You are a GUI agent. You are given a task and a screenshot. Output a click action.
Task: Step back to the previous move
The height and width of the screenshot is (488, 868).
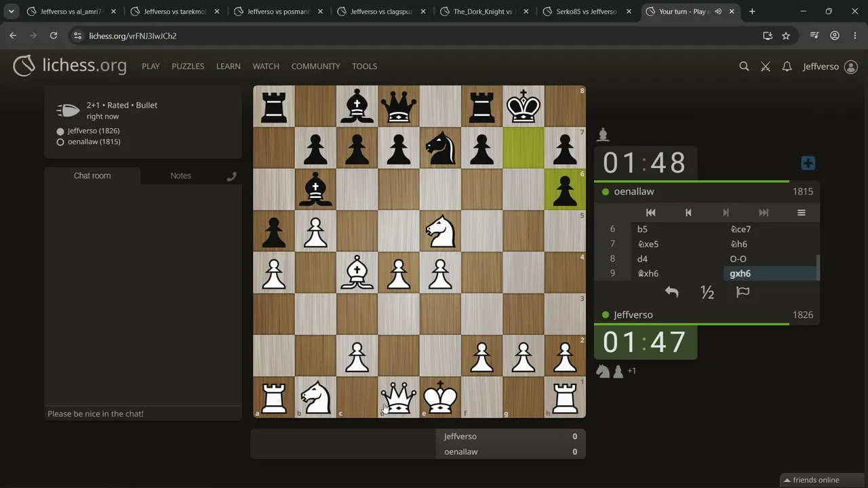click(688, 213)
